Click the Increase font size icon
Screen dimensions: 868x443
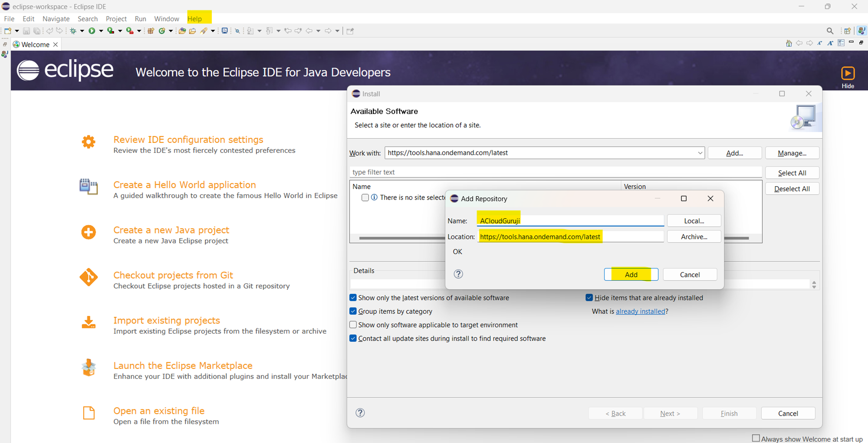[830, 43]
